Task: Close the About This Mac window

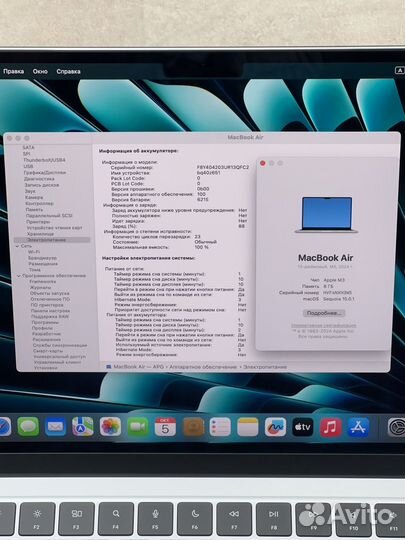Action: (x=263, y=163)
